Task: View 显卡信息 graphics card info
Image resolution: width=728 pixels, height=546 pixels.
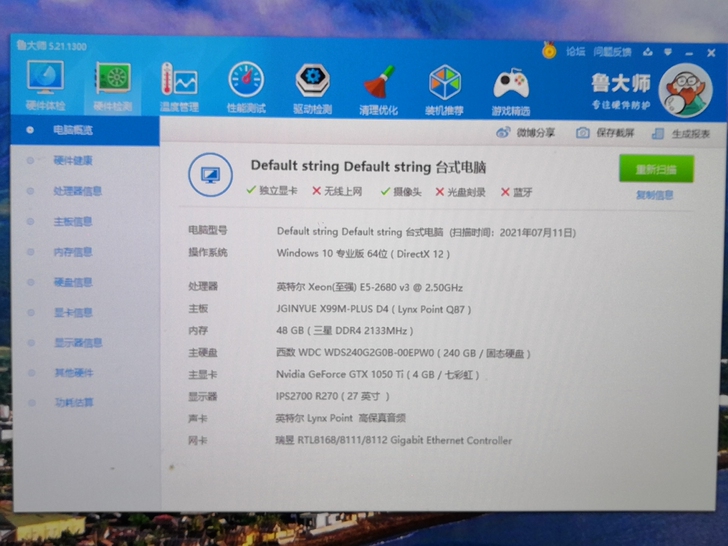Action: (x=73, y=312)
